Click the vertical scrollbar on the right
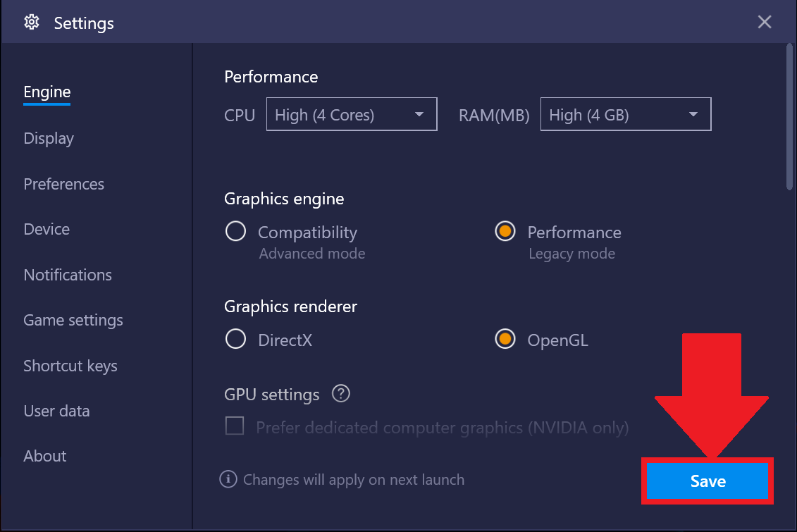 pyautogui.click(x=789, y=117)
